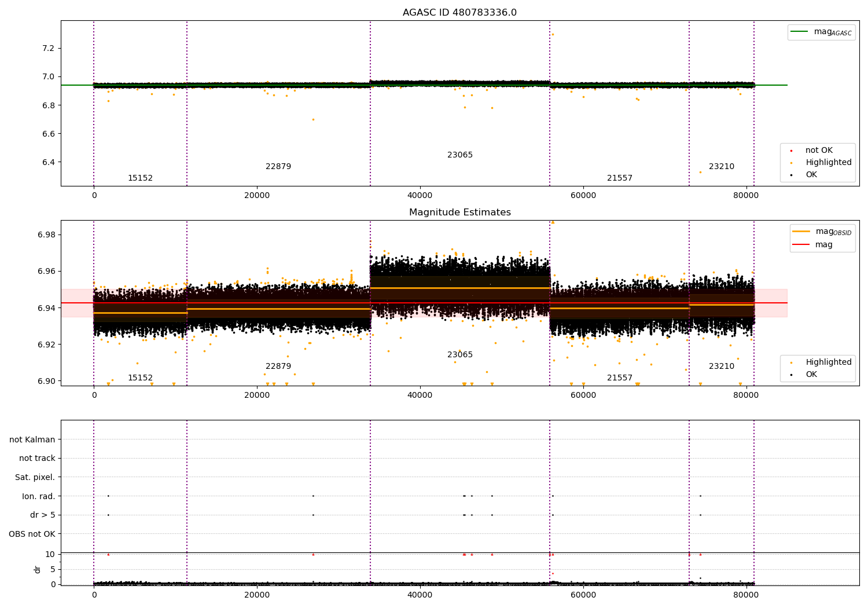Click the 6.6 y-axis tick label
Screen dimensions: 868x608
[48, 134]
